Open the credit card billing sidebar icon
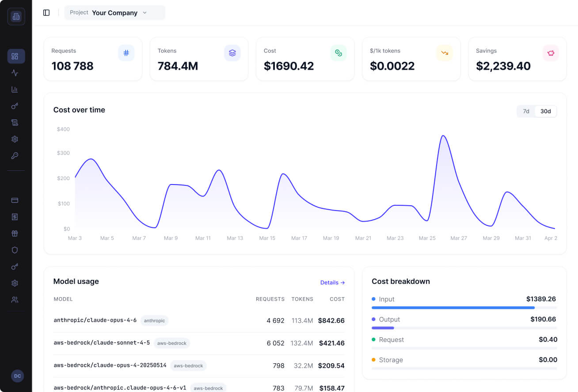578x392 pixels. 15,200
